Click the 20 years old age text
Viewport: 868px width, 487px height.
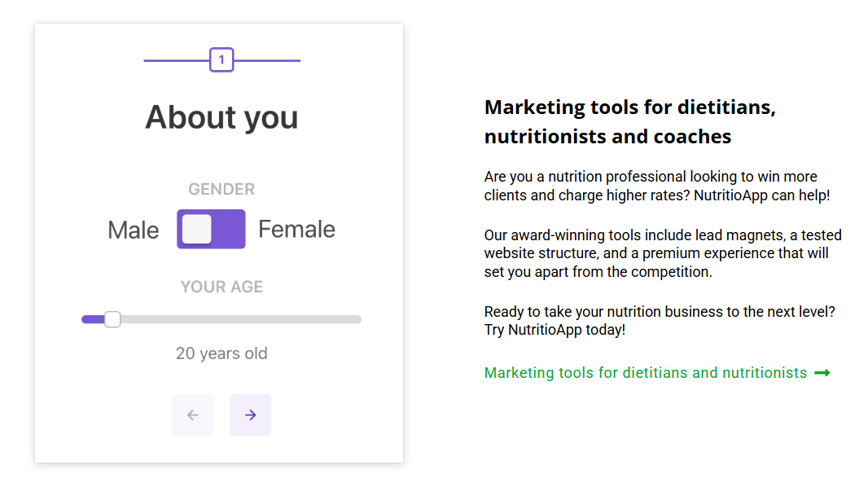pyautogui.click(x=221, y=353)
